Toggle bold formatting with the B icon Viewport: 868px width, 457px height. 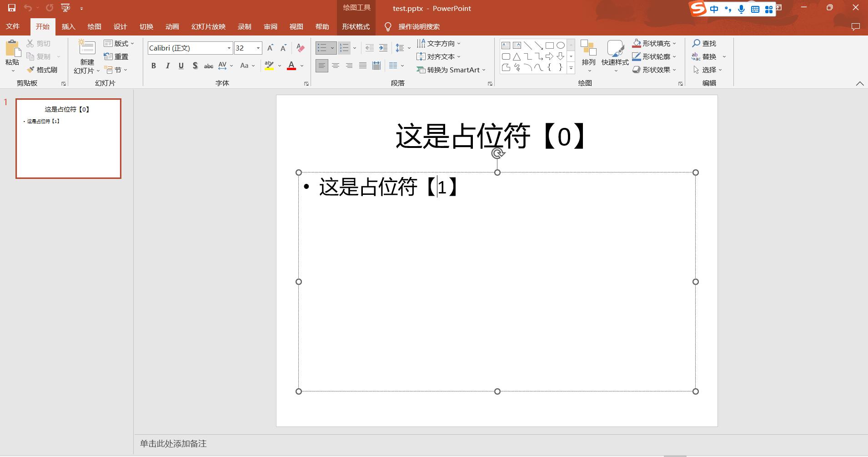[x=153, y=66]
